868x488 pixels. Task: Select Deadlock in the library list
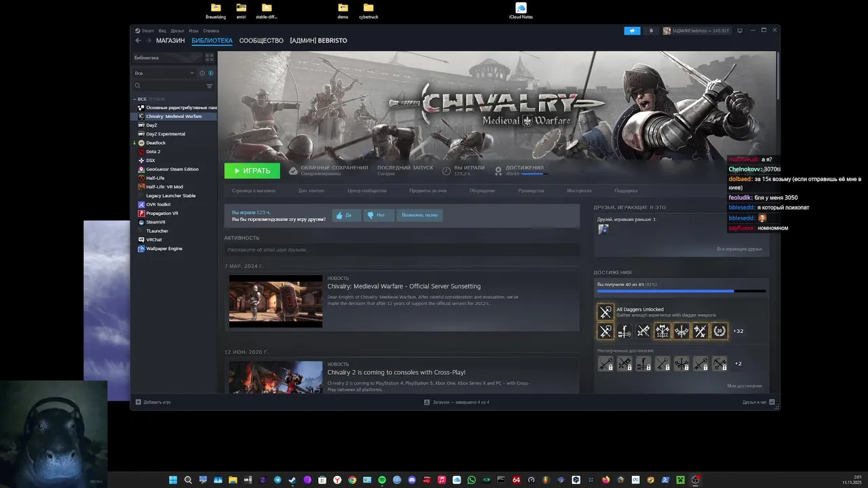coord(174,143)
